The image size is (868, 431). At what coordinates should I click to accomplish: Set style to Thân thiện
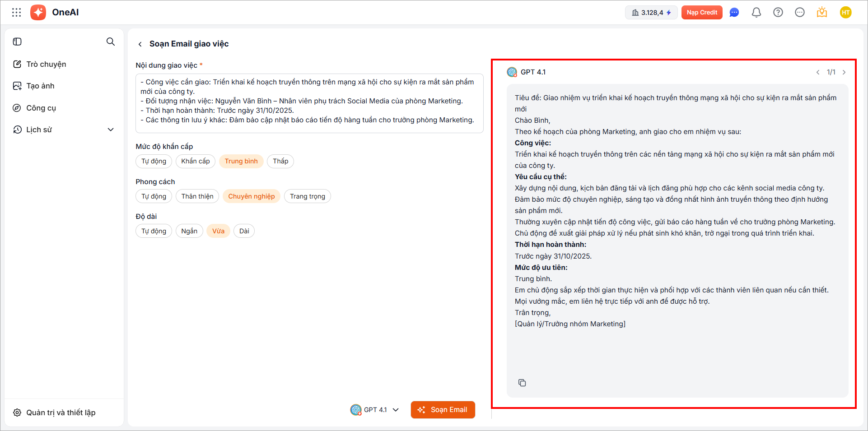pyautogui.click(x=197, y=196)
